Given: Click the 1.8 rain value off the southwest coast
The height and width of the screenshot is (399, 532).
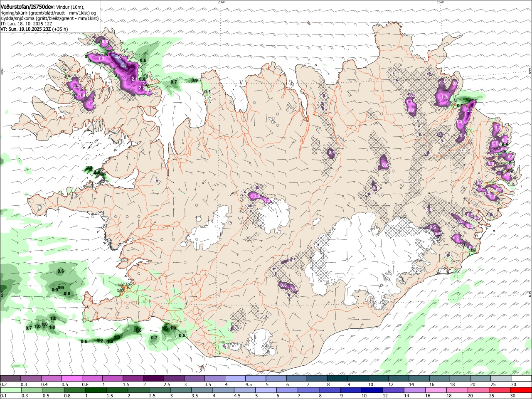Looking at the screenshot, I should [x=138, y=330].
